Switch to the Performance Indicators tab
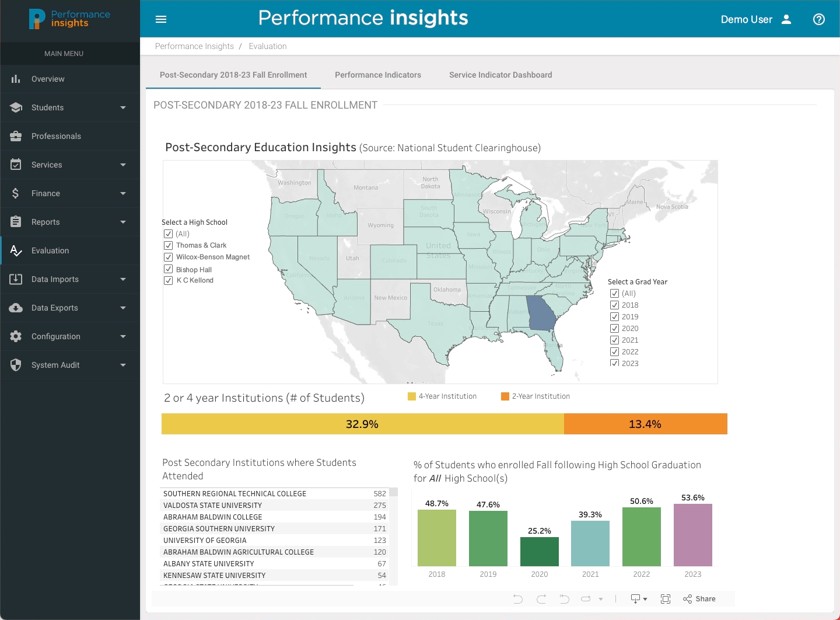 pyautogui.click(x=378, y=75)
